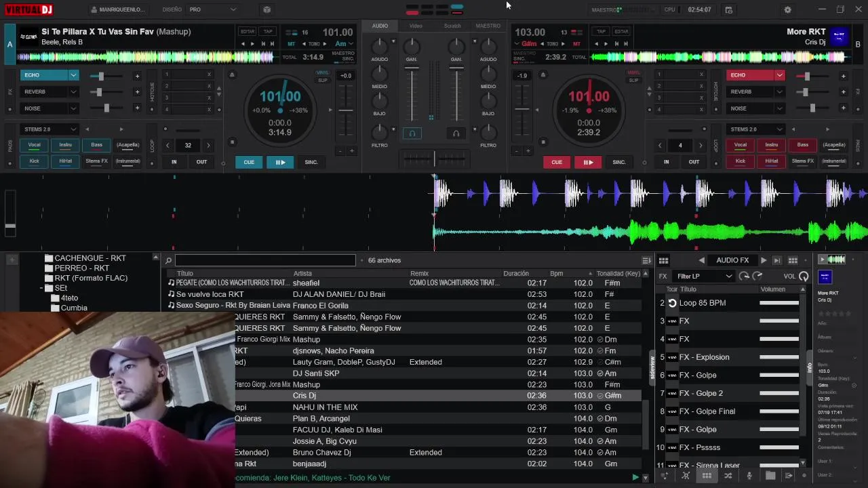Toggle Vocal stem pad on deck A
The height and width of the screenshot is (488, 868).
pos(34,144)
